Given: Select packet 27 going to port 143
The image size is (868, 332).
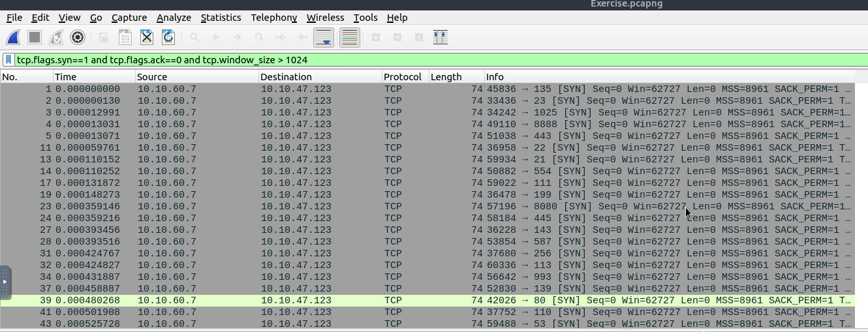Looking at the screenshot, I should [426, 230].
